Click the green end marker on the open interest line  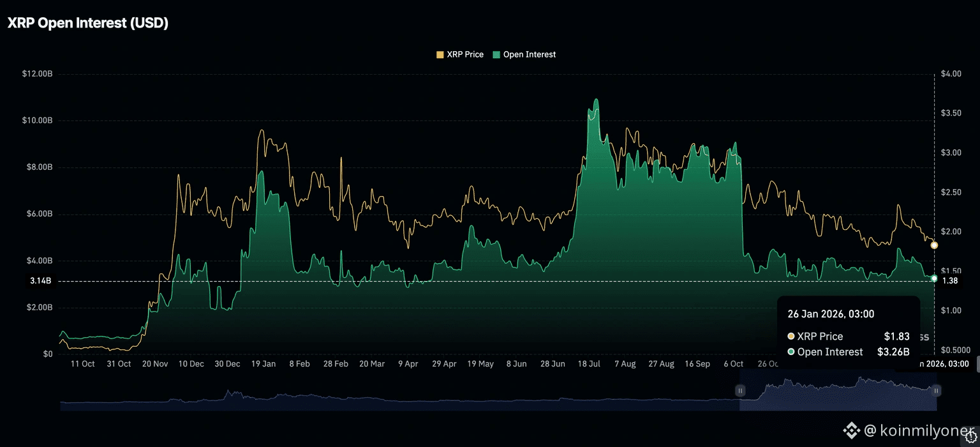pyautogui.click(x=935, y=278)
